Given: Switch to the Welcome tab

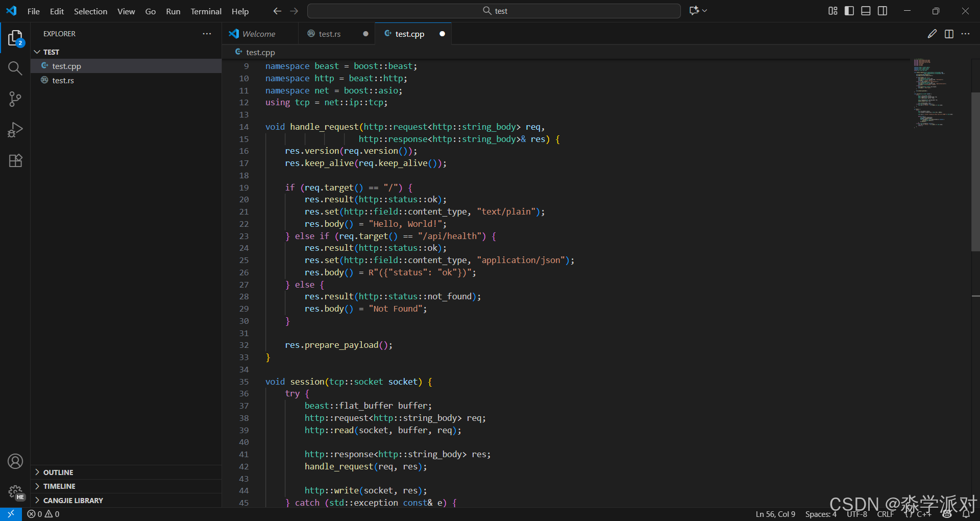Looking at the screenshot, I should [260, 34].
